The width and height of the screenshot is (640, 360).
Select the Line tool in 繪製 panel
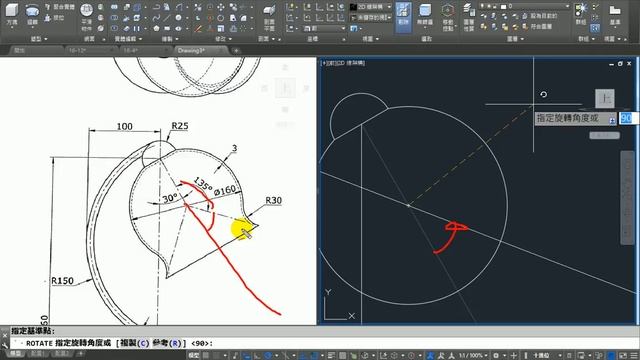tap(167, 18)
